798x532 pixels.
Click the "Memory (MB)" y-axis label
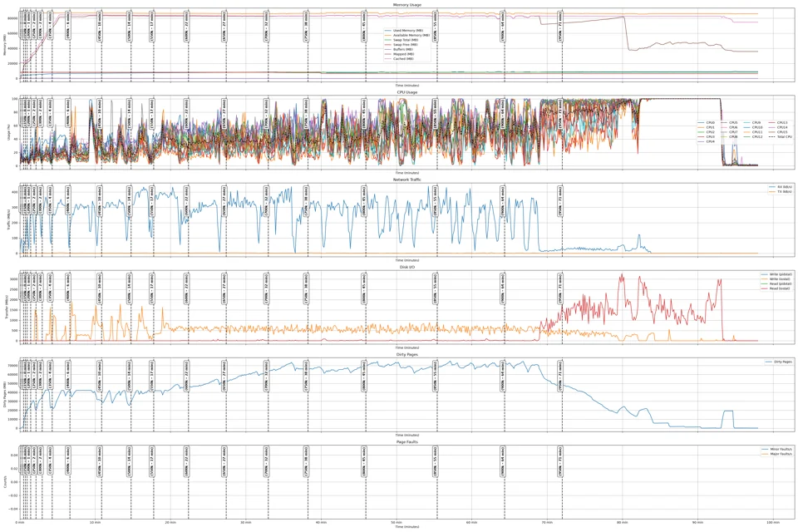point(5,44)
